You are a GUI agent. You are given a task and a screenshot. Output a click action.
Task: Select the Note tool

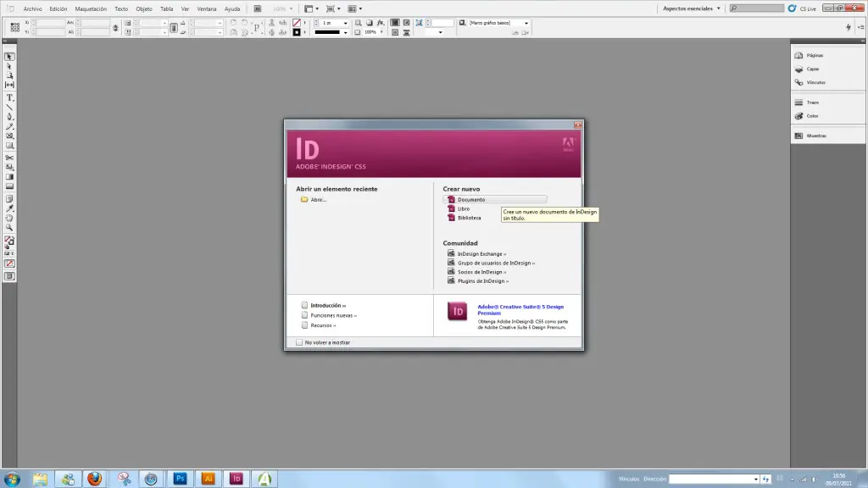click(9, 199)
